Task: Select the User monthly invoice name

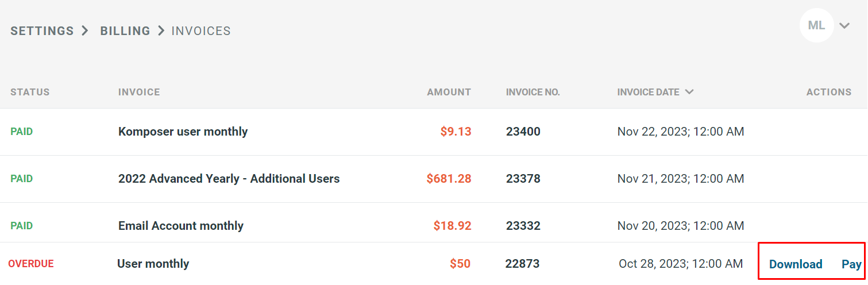Action: pyautogui.click(x=153, y=264)
